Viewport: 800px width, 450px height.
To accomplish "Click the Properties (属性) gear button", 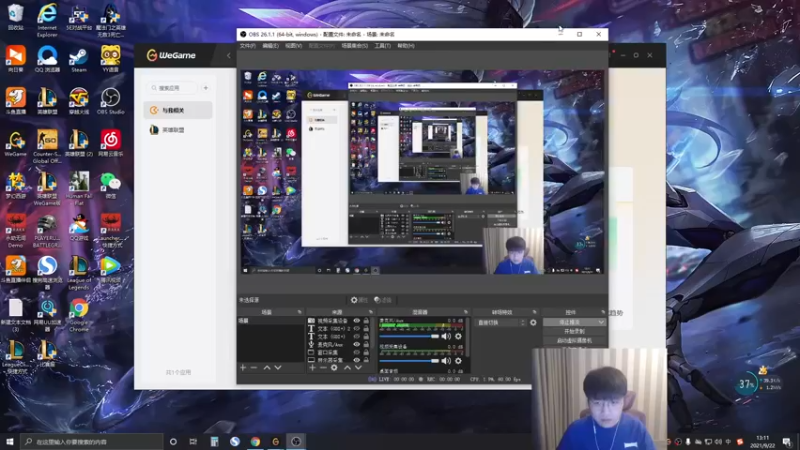I will [x=360, y=300].
